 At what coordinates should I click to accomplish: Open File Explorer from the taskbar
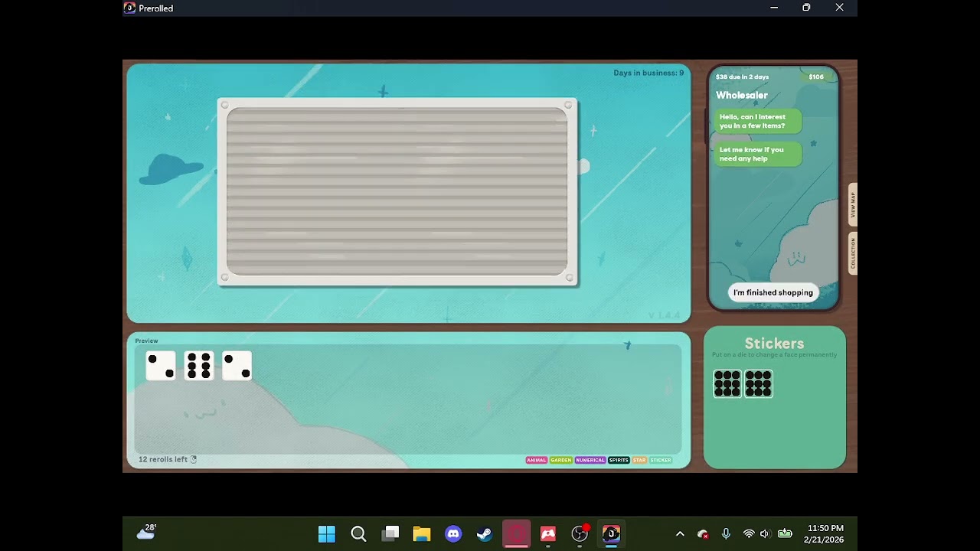point(422,533)
